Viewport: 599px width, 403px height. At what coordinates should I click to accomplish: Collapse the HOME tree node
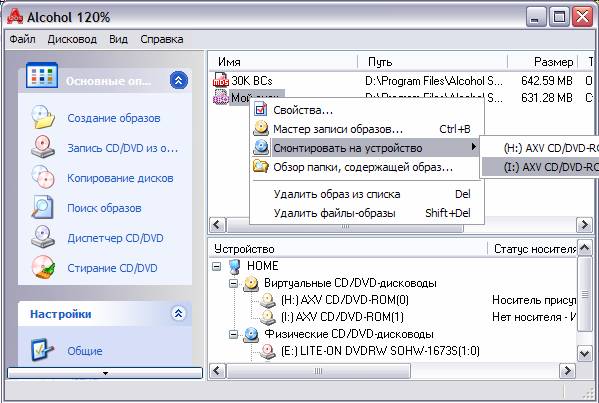pos(217,266)
